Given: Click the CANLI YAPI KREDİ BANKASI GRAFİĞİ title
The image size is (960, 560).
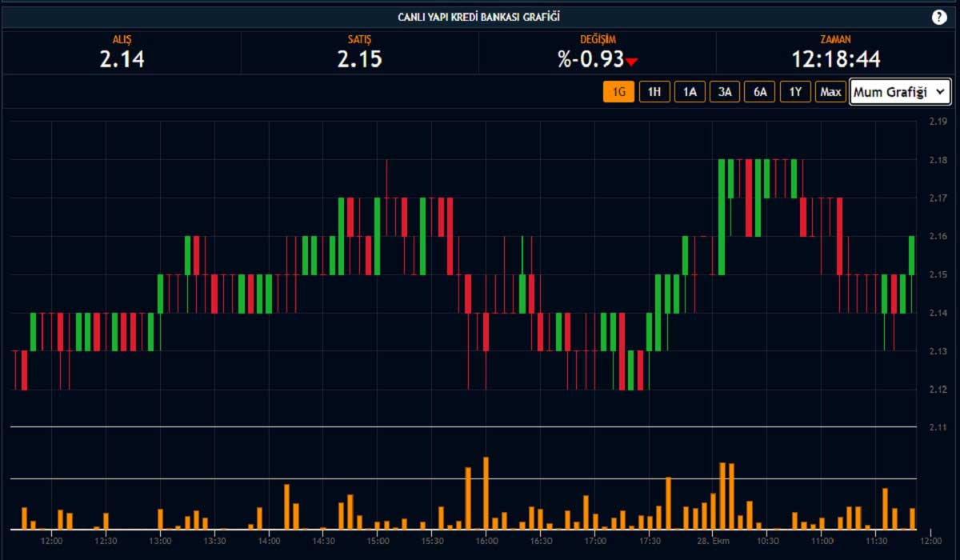Looking at the screenshot, I should pyautogui.click(x=479, y=18).
